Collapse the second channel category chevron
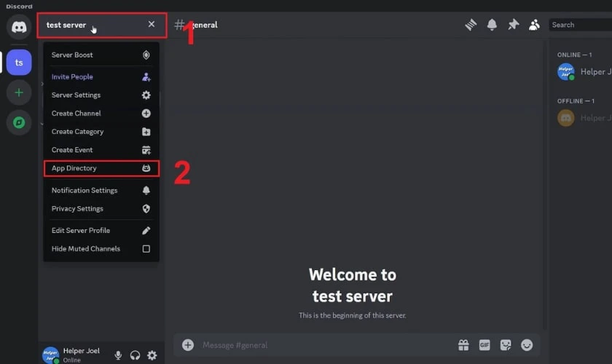This screenshot has width=612, height=364. pos(42,124)
